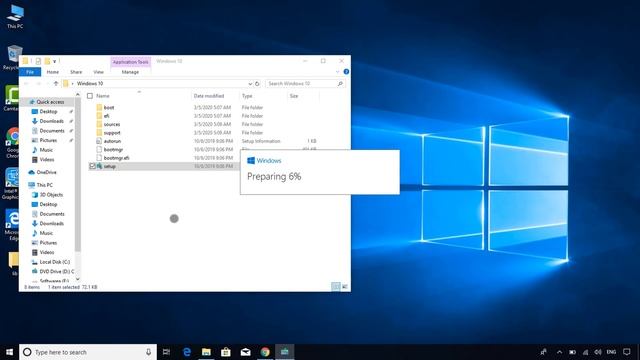Launch Edge from the taskbar
The width and height of the screenshot is (640, 360).
187,352
